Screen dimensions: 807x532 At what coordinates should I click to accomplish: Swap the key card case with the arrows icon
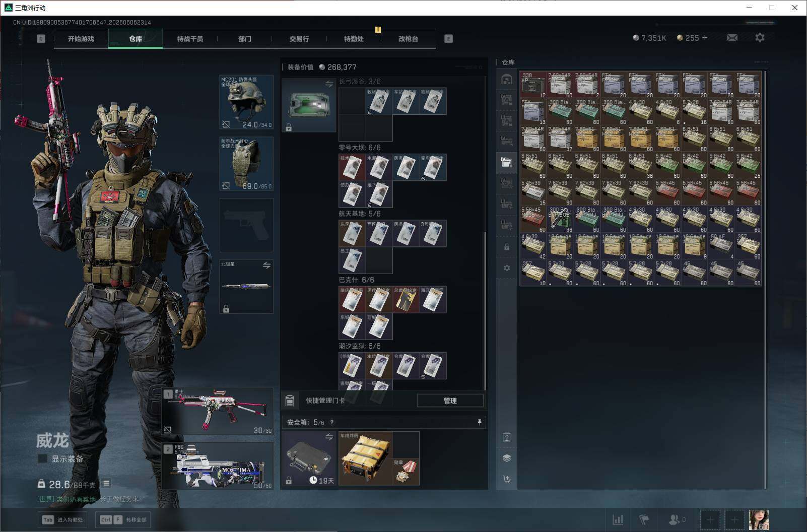329,84
